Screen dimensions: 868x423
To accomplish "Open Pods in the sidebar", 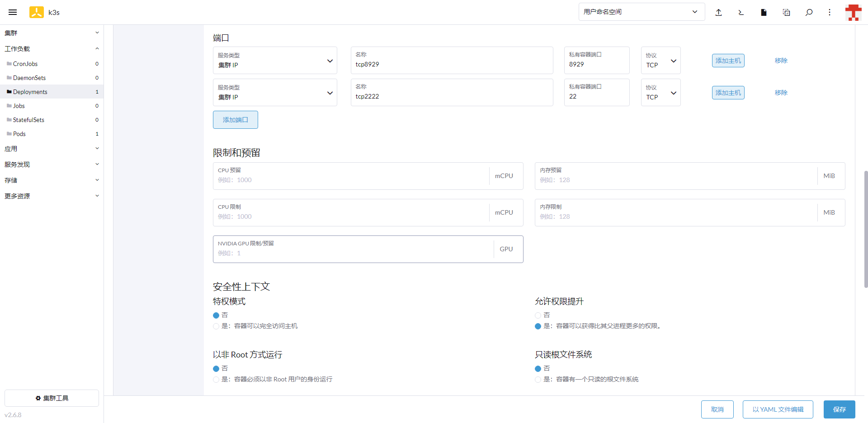I will [x=19, y=134].
